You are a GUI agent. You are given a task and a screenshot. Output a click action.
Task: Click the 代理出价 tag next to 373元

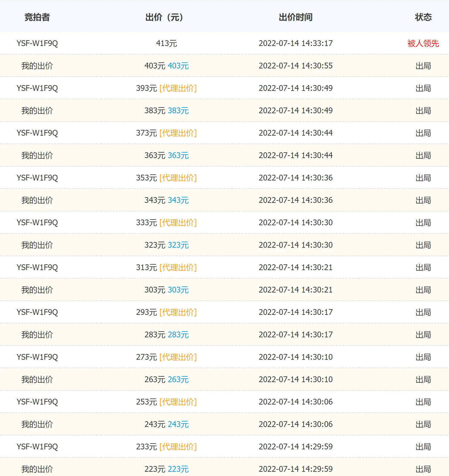(178, 133)
